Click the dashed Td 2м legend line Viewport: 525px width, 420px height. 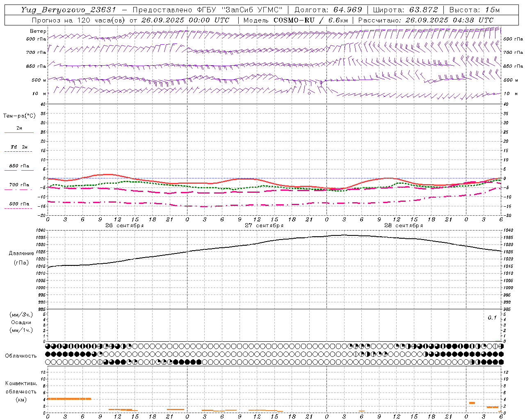[x=18, y=151]
